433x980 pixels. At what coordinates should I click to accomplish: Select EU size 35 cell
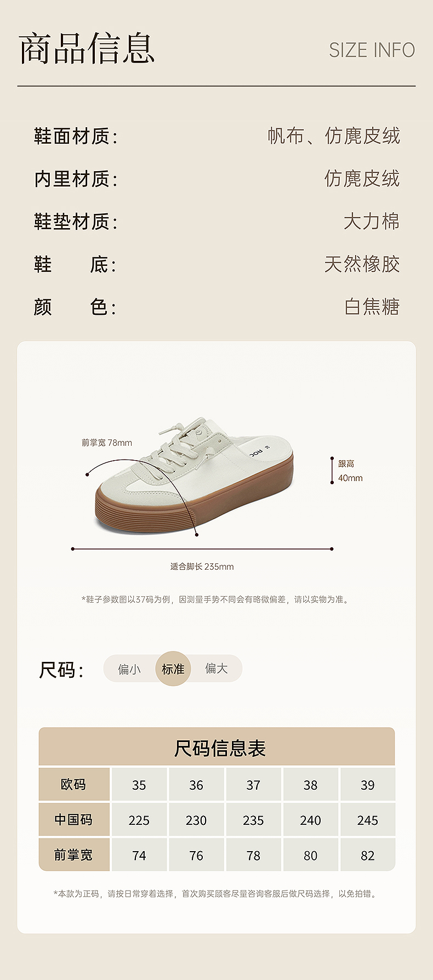tap(139, 785)
